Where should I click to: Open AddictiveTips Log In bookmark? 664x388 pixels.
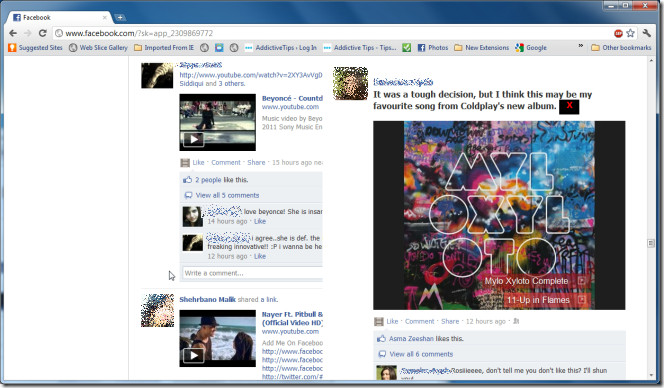click(281, 47)
